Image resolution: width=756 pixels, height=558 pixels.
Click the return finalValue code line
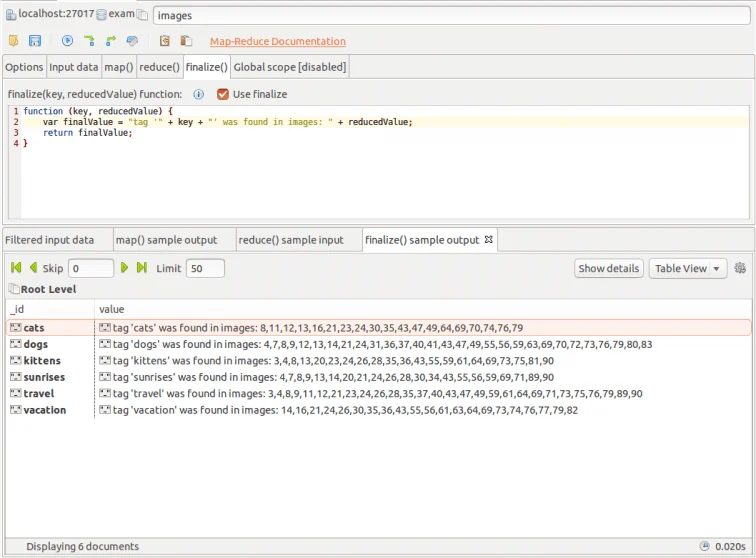[x=88, y=133]
